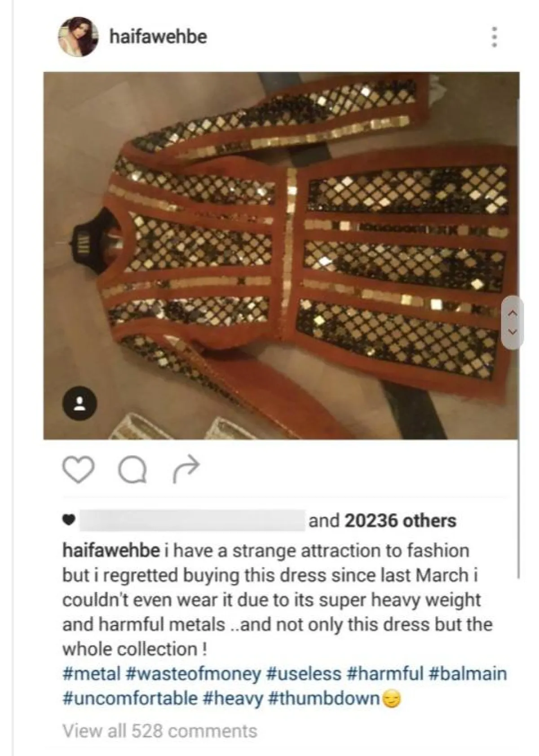This screenshot has width=539, height=756.
Task: View all 528 comments
Action: click(x=159, y=730)
